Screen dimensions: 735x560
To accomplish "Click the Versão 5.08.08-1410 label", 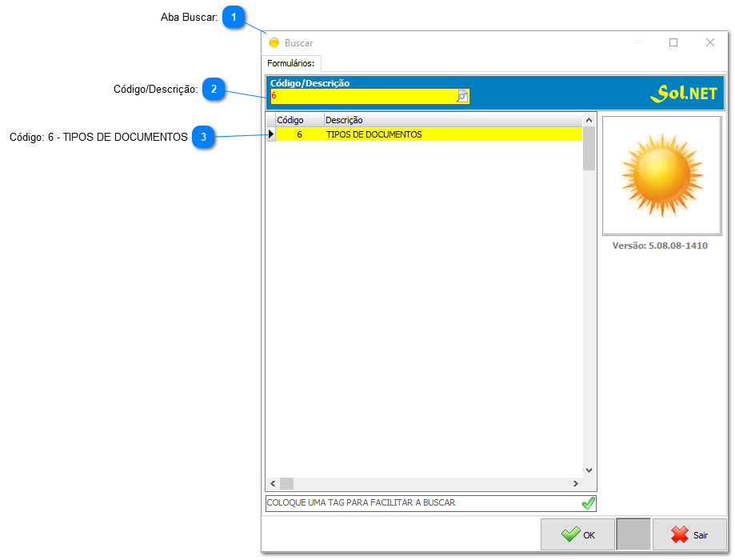I will coord(661,246).
